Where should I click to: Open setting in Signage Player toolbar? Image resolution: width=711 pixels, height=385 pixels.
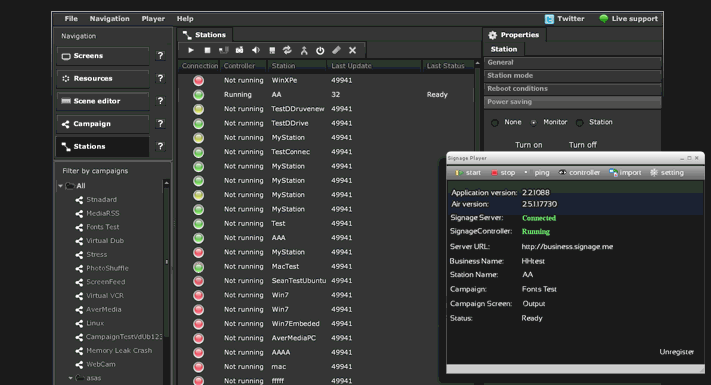point(667,173)
